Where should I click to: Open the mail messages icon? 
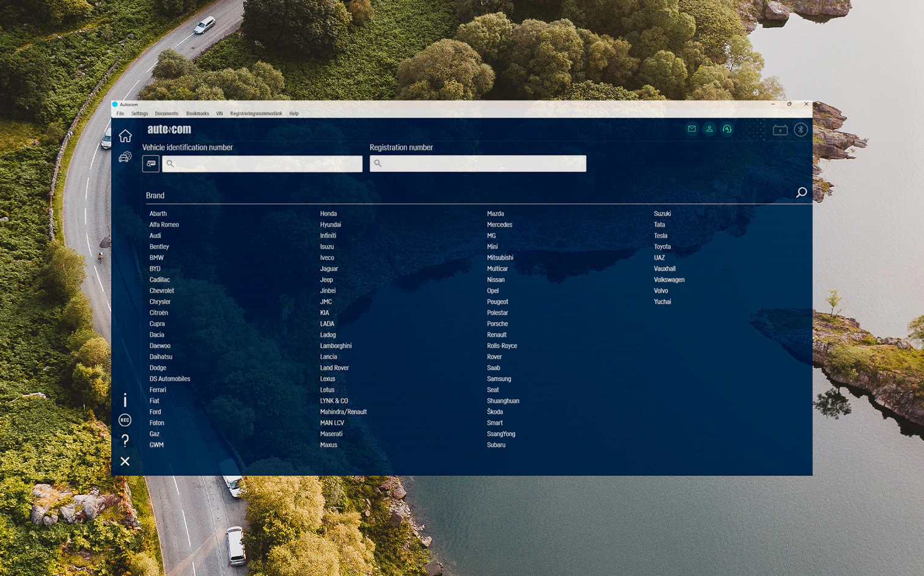click(692, 129)
